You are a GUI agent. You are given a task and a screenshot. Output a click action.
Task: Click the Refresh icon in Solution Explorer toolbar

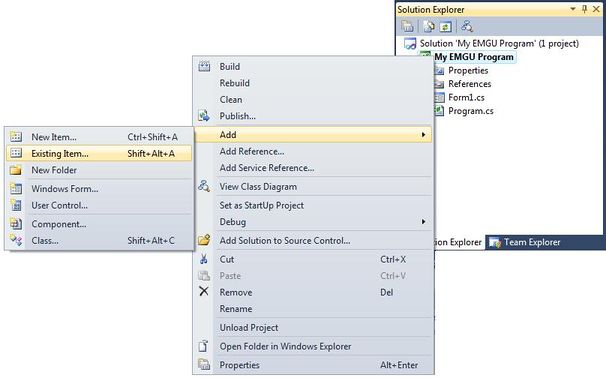(x=446, y=27)
